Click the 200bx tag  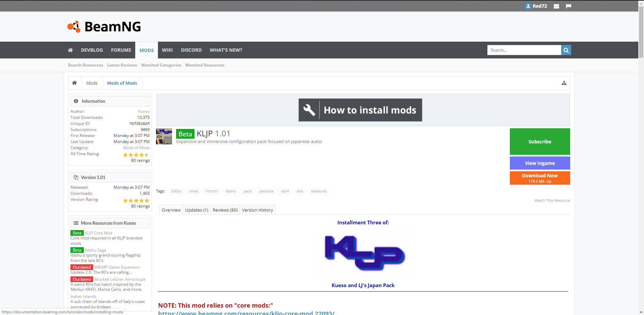tap(176, 191)
